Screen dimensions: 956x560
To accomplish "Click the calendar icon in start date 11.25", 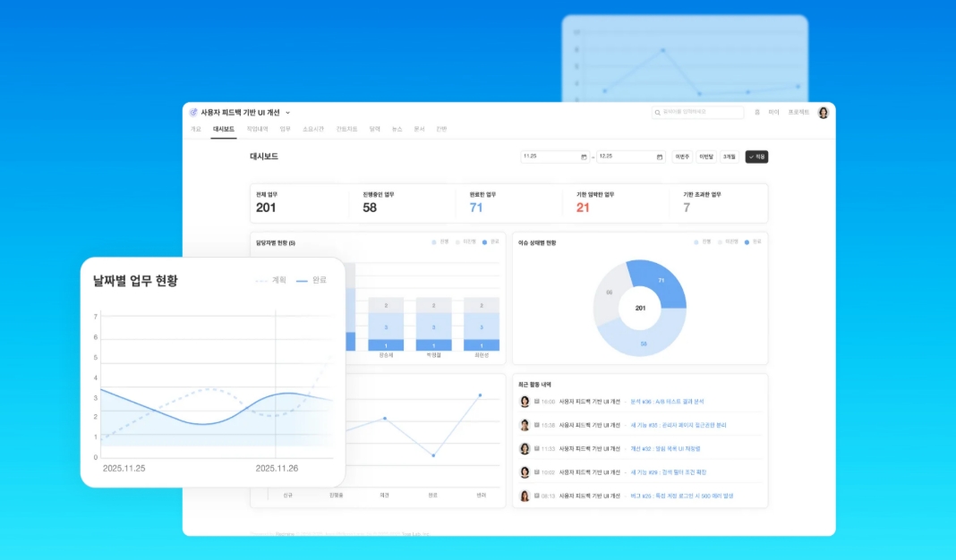I will 584,157.
